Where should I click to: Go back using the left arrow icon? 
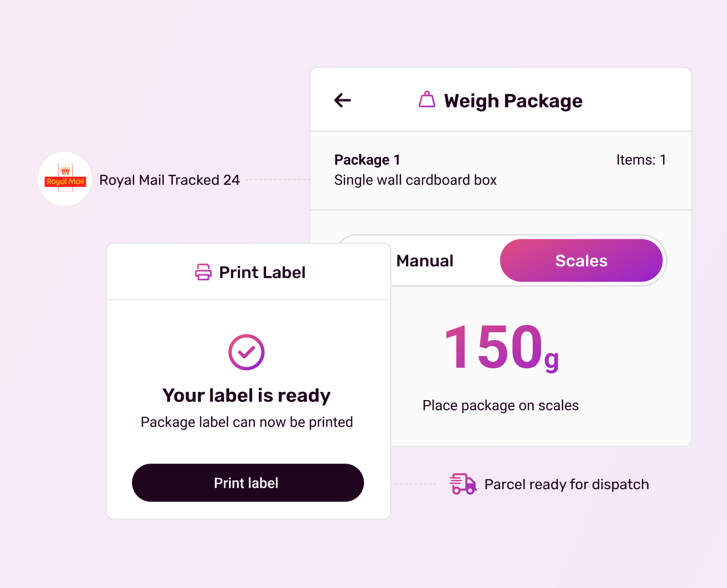coord(342,100)
